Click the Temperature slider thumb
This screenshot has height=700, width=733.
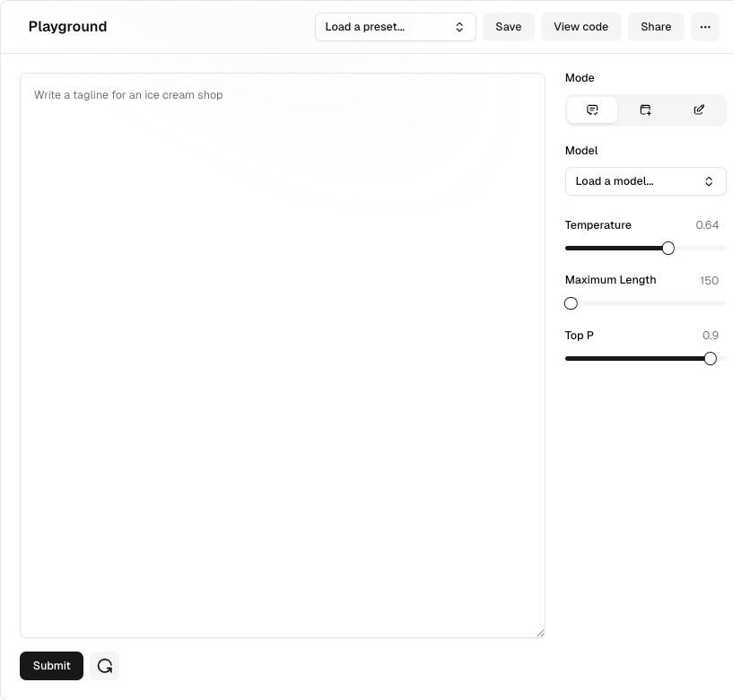point(668,249)
